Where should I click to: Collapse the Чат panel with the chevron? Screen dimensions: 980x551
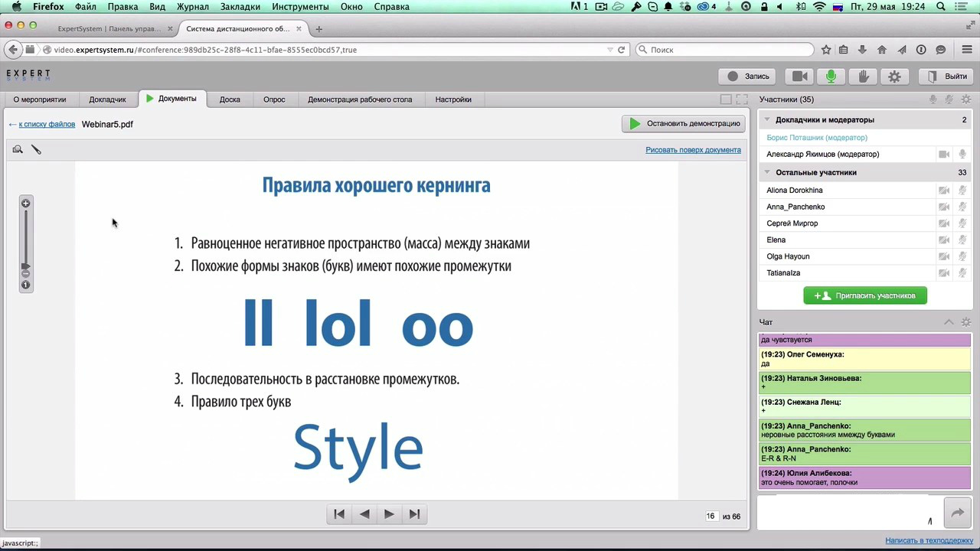(948, 322)
